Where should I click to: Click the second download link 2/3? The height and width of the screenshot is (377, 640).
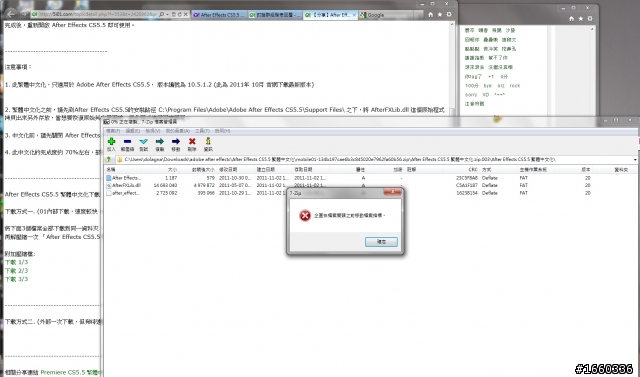tap(16, 271)
